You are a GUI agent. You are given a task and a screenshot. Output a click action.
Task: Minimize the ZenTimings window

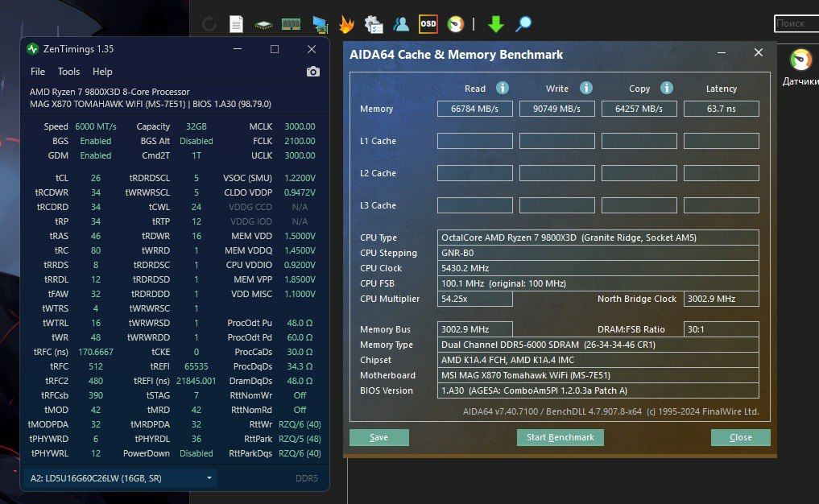[238, 49]
